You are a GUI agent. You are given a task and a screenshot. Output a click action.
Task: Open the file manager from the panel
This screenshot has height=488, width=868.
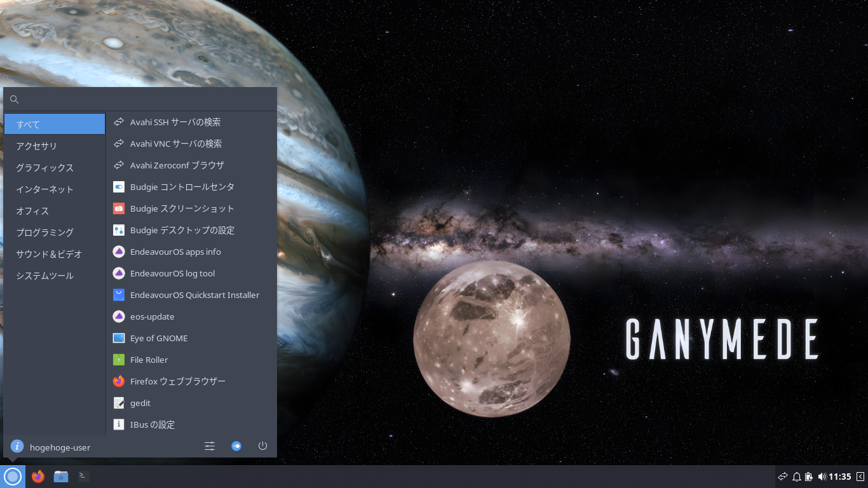61,477
